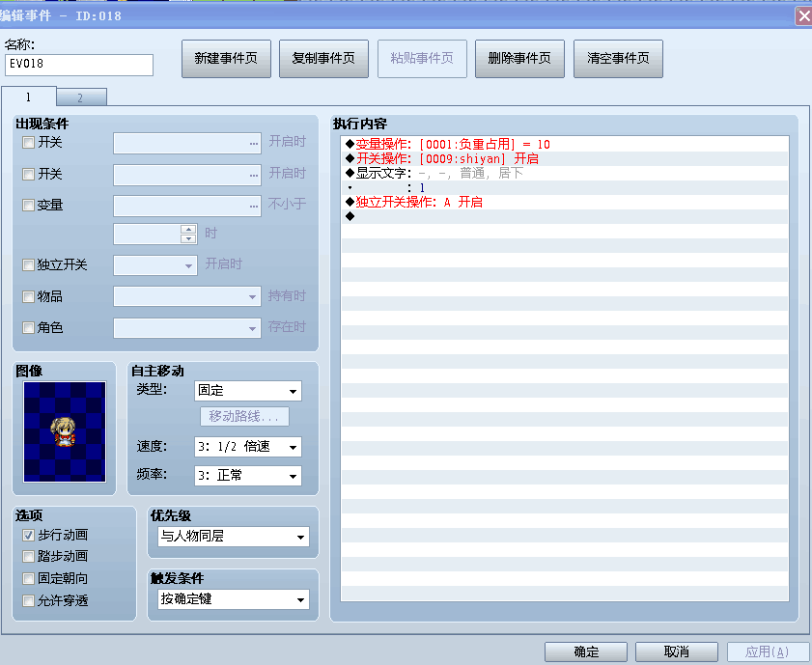Screen dimensions: 812x665
Task: Switch to event page tab 2
Action: click(x=81, y=97)
